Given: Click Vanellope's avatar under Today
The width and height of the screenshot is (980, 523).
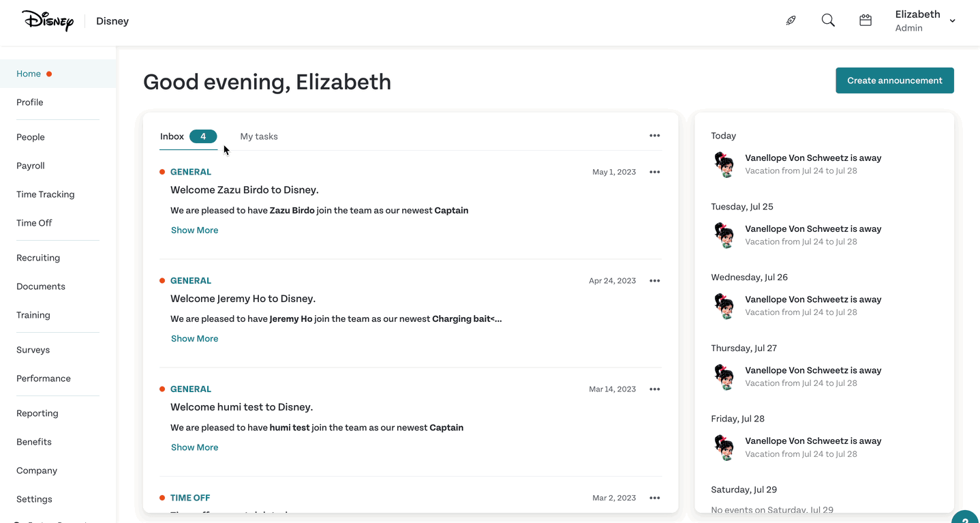Looking at the screenshot, I should tap(724, 164).
